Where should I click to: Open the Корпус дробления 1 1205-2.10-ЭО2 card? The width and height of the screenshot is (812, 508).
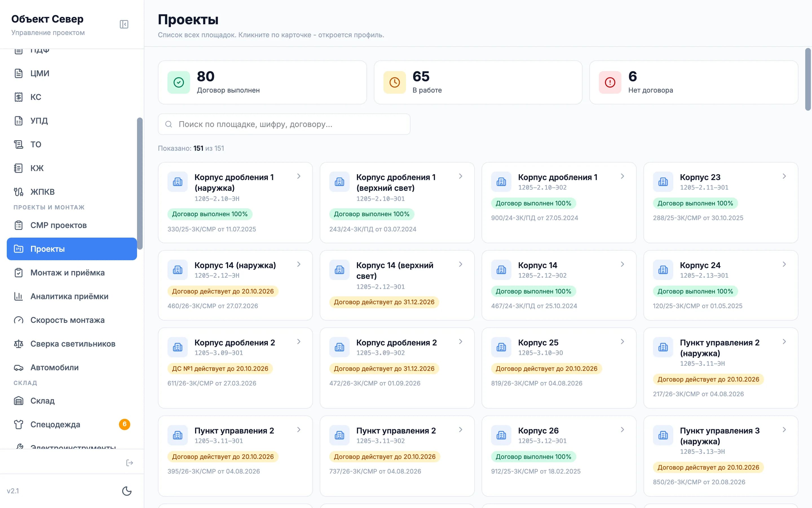click(559, 203)
